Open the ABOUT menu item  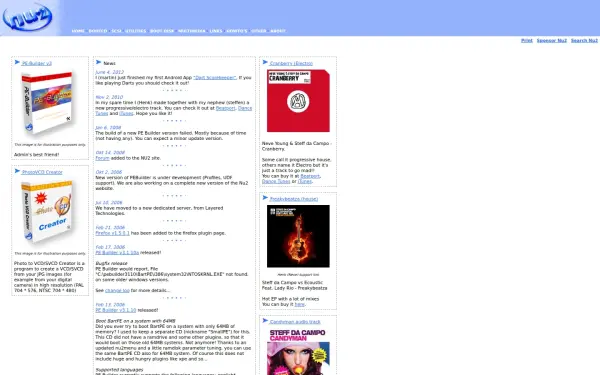(278, 31)
